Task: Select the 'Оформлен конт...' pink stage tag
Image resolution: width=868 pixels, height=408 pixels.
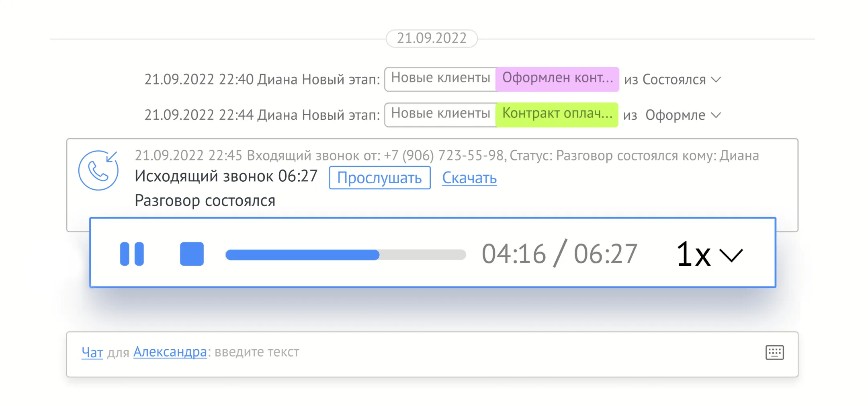Action: [x=557, y=78]
